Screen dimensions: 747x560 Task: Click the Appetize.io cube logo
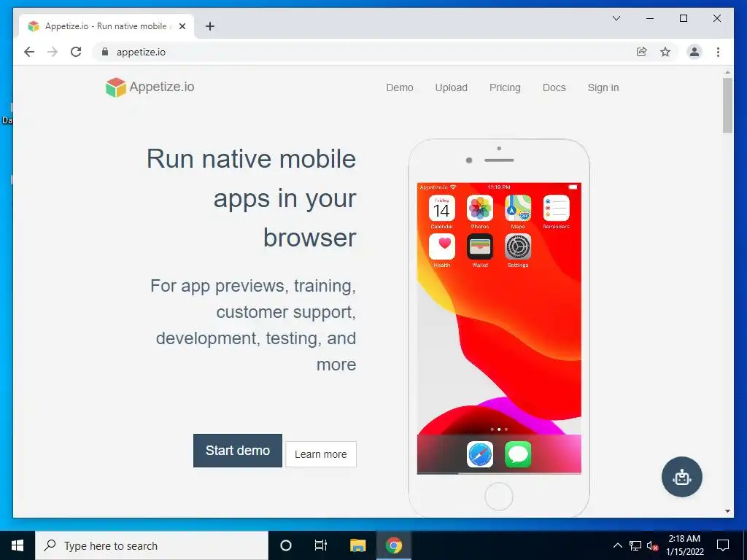click(116, 87)
